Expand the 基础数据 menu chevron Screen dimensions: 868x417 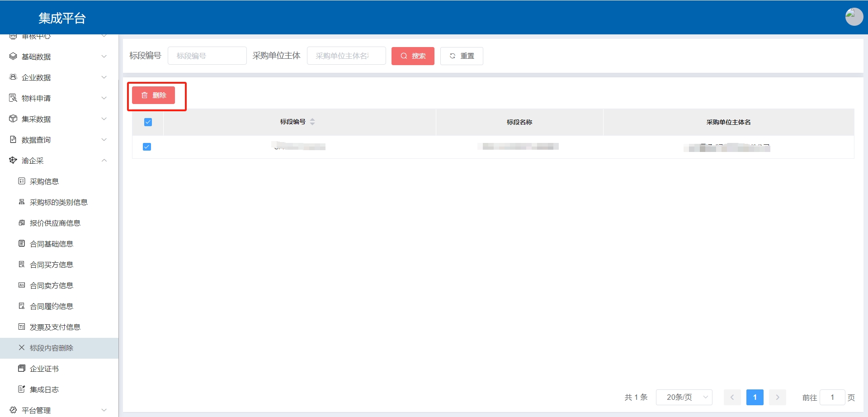[104, 57]
